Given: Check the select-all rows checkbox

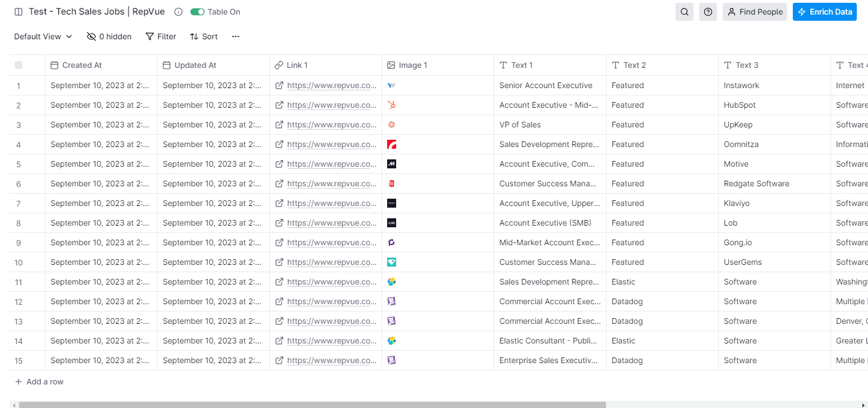Looking at the screenshot, I should [x=19, y=65].
